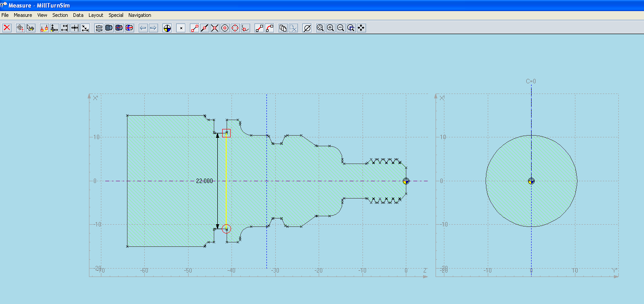Screen dimensions: 644x304
Task: Select the snap to intersection tool
Action: click(x=215, y=28)
